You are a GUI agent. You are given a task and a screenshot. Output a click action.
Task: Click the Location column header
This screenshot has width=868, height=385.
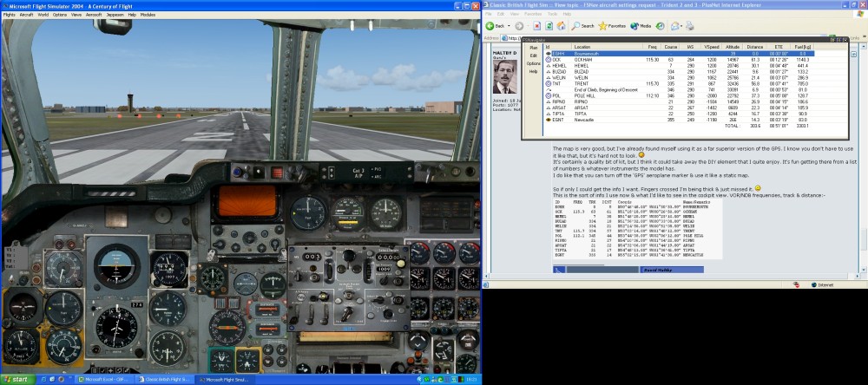coord(608,47)
